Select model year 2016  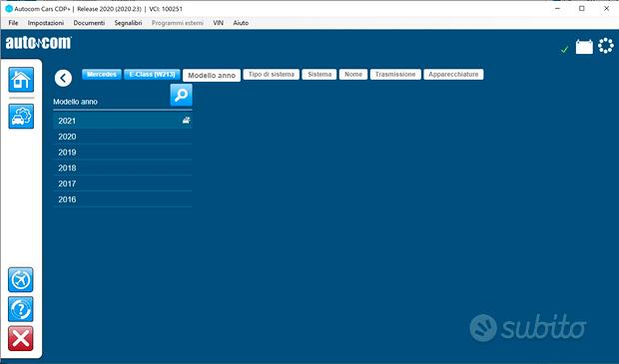(123, 199)
